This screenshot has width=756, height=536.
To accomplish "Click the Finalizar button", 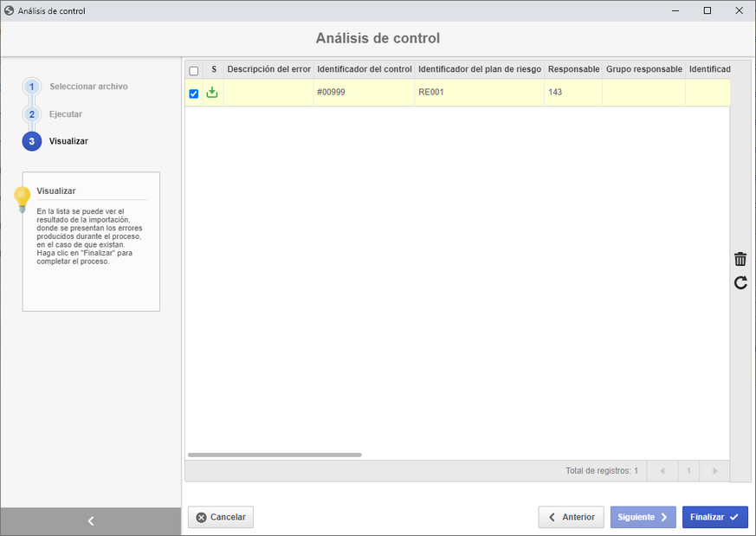I will coord(715,517).
